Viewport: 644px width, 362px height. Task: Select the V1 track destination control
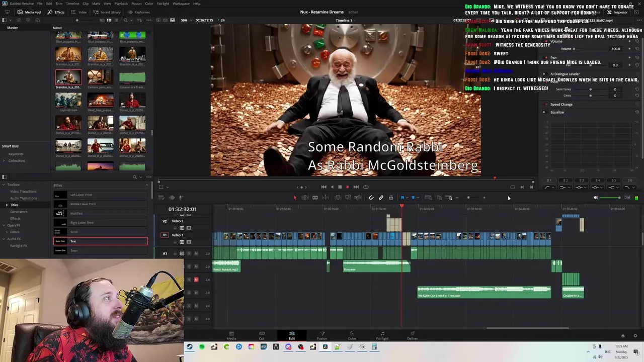pos(165,235)
